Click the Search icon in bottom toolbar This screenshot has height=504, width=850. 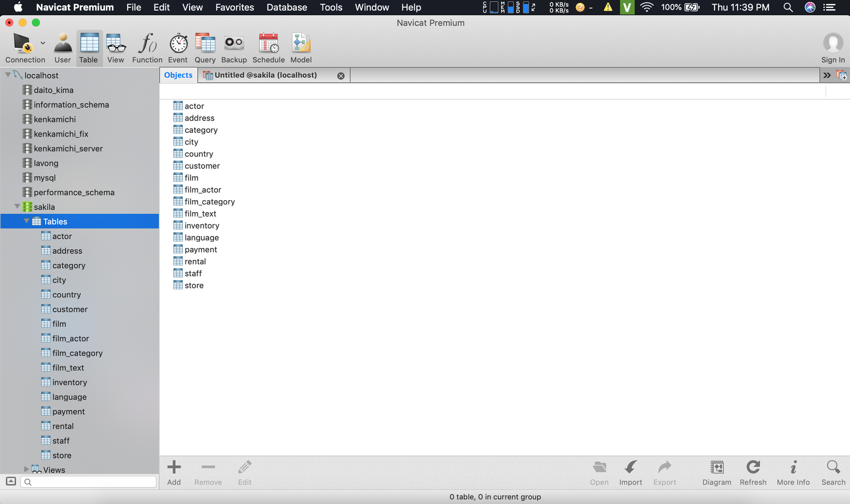[x=834, y=473]
